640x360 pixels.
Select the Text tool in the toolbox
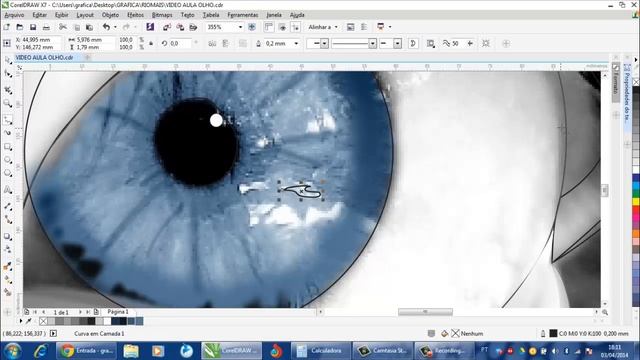[x=8, y=190]
